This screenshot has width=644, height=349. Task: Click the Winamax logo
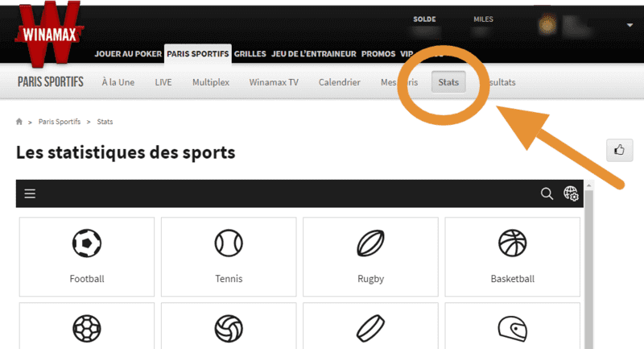point(49,34)
